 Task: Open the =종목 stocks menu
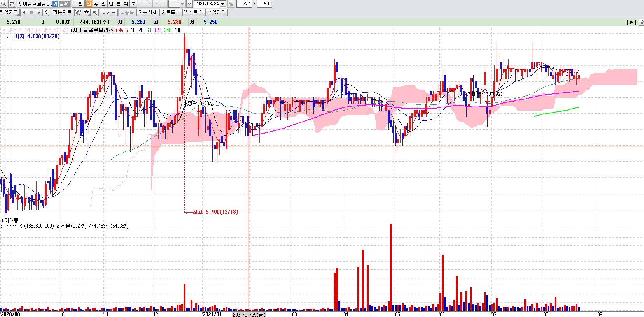tap(127, 12)
